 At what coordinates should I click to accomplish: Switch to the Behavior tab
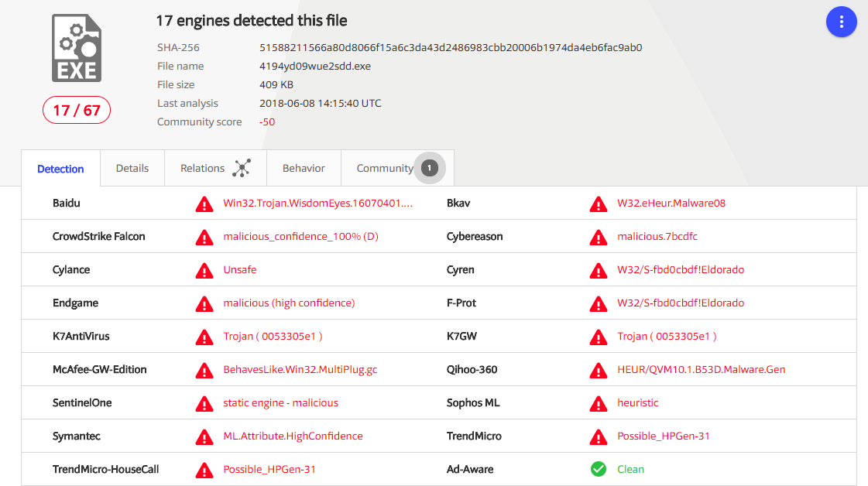coord(304,168)
